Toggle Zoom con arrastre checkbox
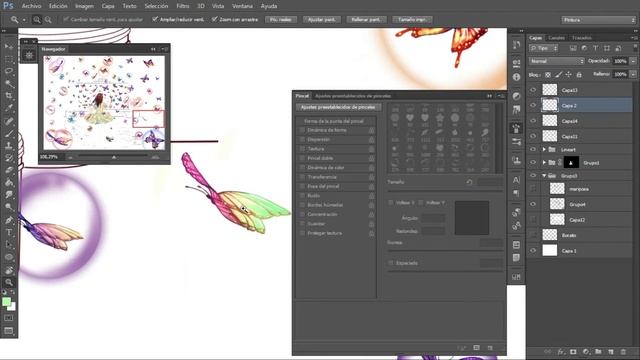This screenshot has width=640, height=360. pos(214,19)
